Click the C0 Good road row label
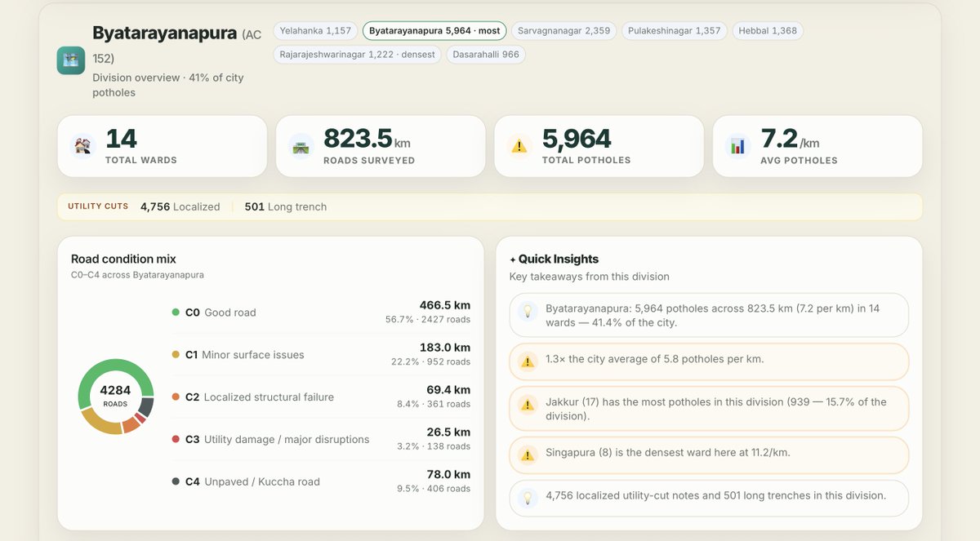 pos(220,313)
